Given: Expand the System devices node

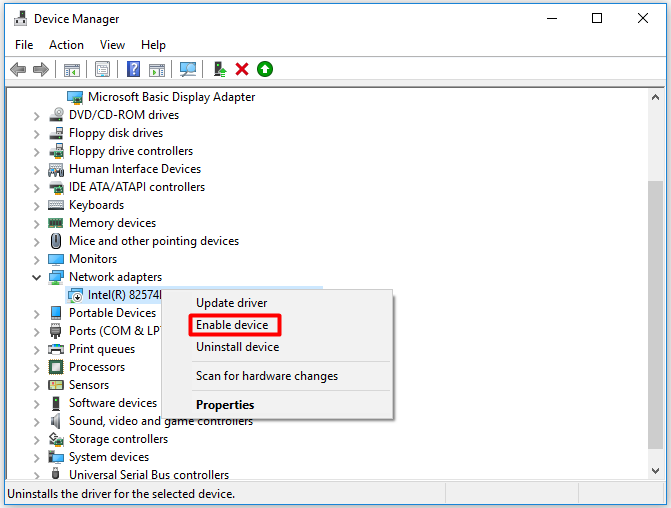Looking at the screenshot, I should click(37, 457).
